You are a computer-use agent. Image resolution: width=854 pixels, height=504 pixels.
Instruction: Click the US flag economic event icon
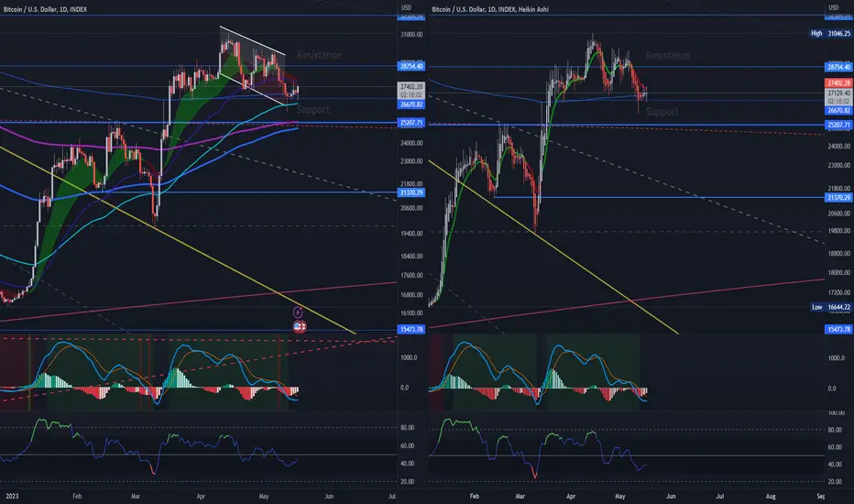coord(299,326)
